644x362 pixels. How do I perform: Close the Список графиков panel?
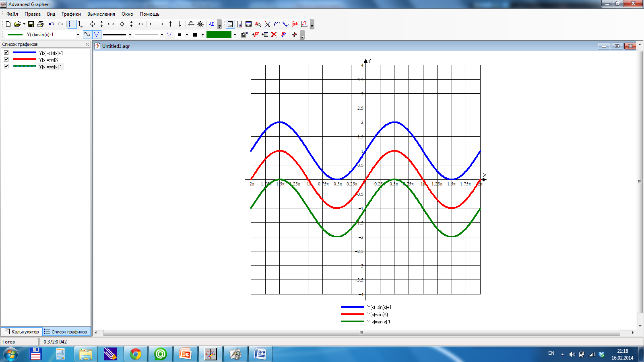pyautogui.click(x=87, y=44)
